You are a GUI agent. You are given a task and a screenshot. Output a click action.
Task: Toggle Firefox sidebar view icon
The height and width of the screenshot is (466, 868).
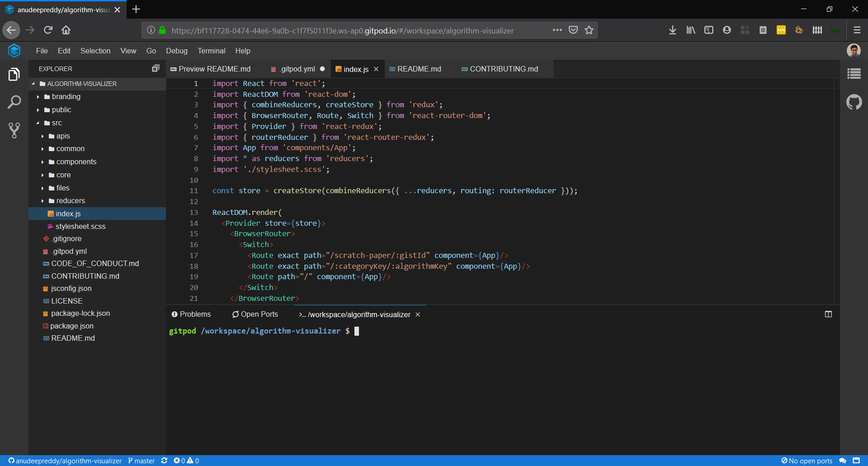709,30
